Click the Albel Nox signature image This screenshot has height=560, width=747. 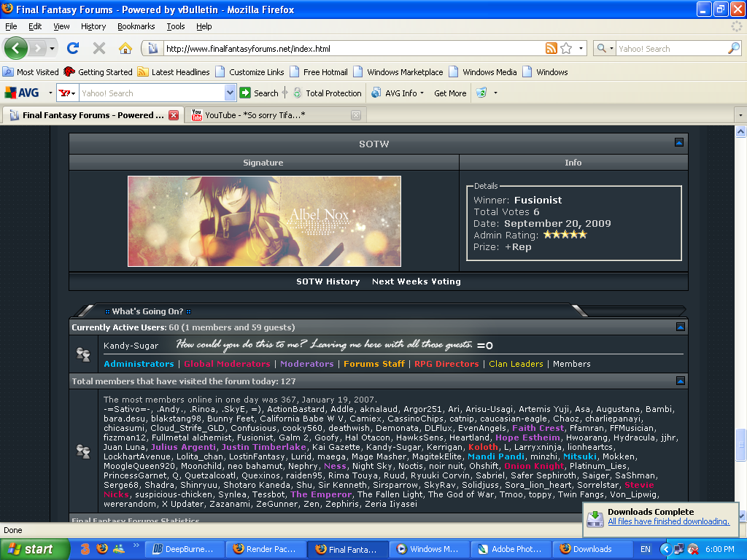click(264, 221)
